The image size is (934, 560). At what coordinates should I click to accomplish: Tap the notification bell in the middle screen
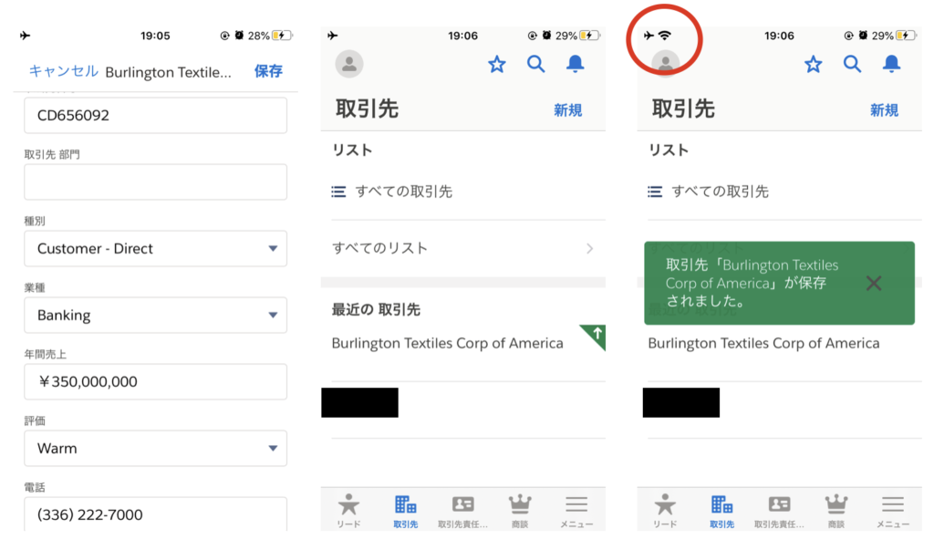point(575,64)
